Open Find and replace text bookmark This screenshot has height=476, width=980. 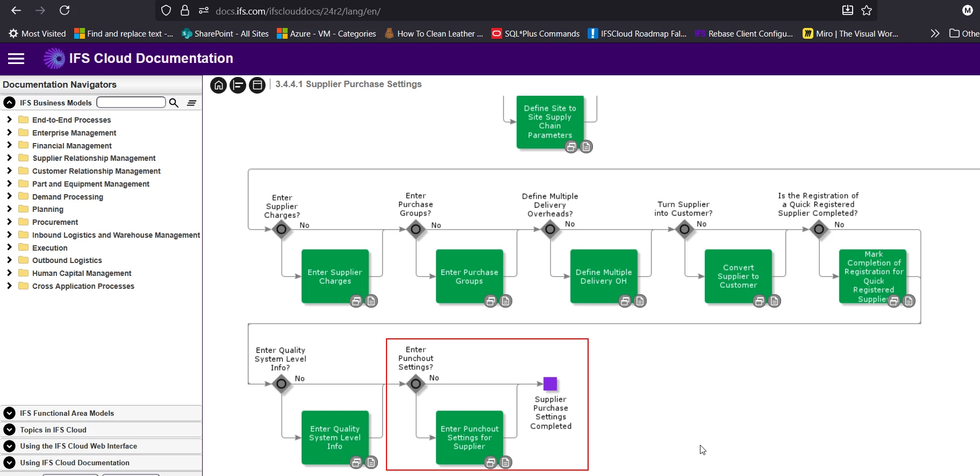pos(124,33)
